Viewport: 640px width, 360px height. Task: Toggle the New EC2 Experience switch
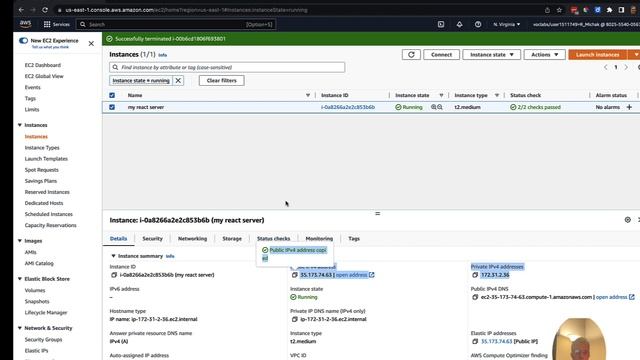point(23,40)
